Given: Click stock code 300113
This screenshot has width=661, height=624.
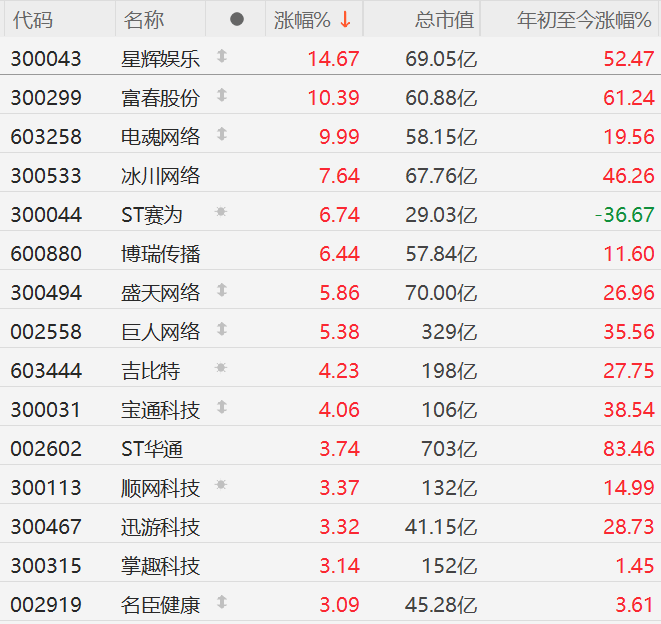Looking at the screenshot, I should tap(46, 488).
